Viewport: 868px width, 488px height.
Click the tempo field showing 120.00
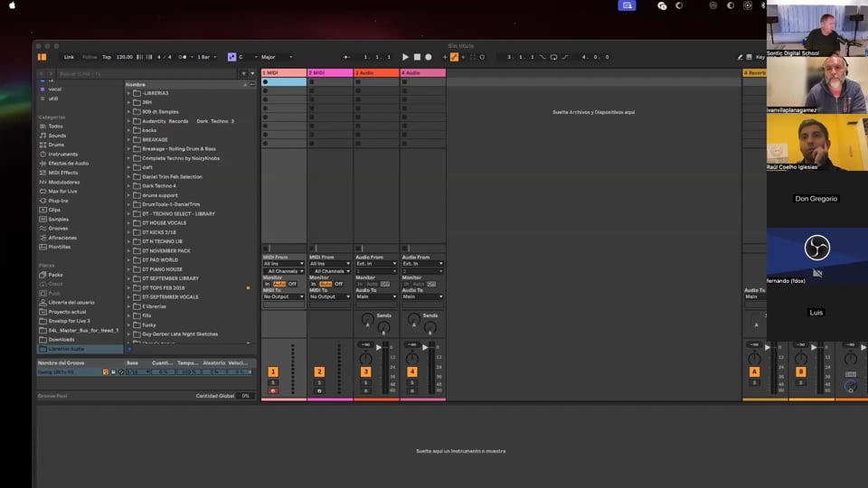click(124, 57)
